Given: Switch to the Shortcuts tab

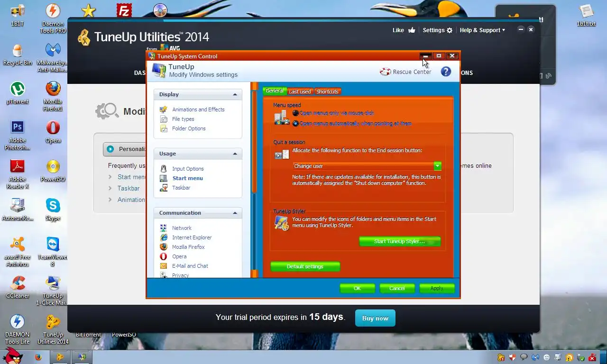Looking at the screenshot, I should [x=327, y=91].
